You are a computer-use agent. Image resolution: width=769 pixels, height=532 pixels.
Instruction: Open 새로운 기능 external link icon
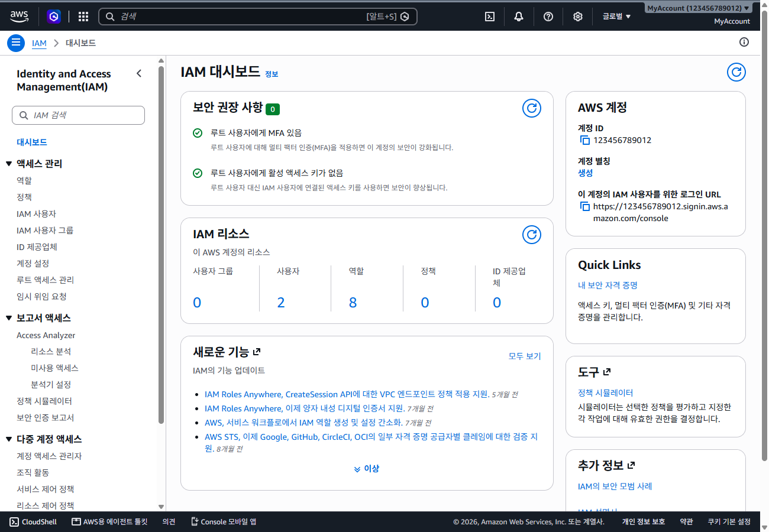pos(257,352)
